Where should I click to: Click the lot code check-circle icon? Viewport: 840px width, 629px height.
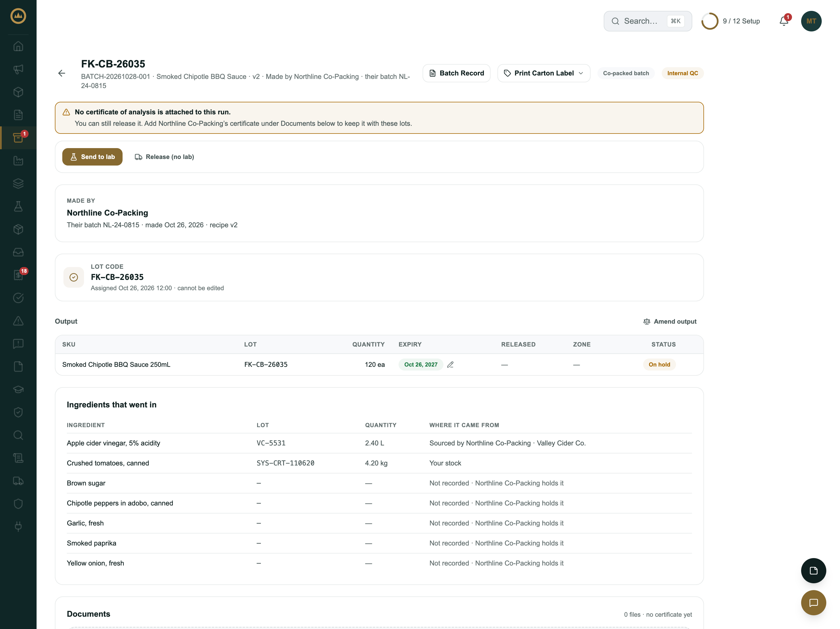click(x=74, y=277)
